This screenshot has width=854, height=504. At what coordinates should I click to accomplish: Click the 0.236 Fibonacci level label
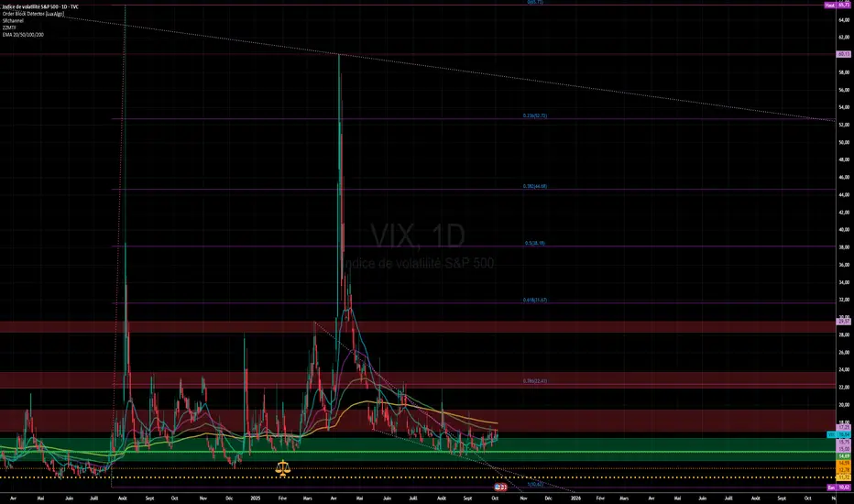(x=535, y=115)
